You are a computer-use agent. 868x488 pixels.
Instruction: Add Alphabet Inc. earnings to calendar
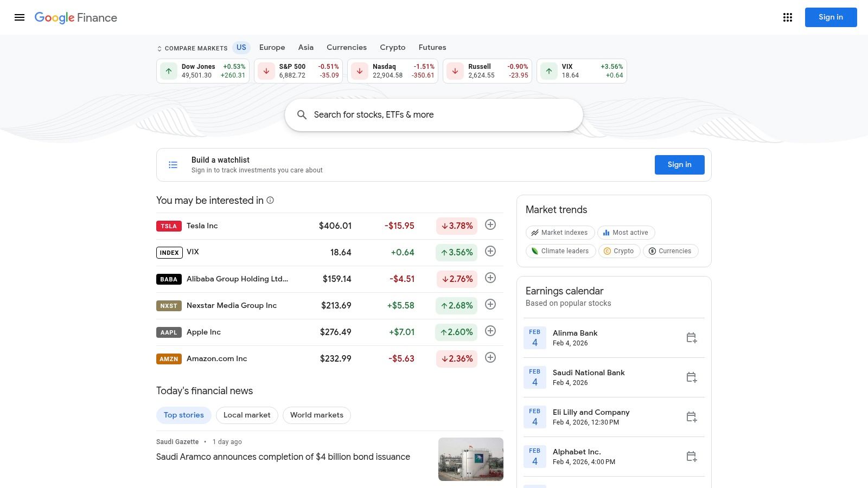click(691, 457)
